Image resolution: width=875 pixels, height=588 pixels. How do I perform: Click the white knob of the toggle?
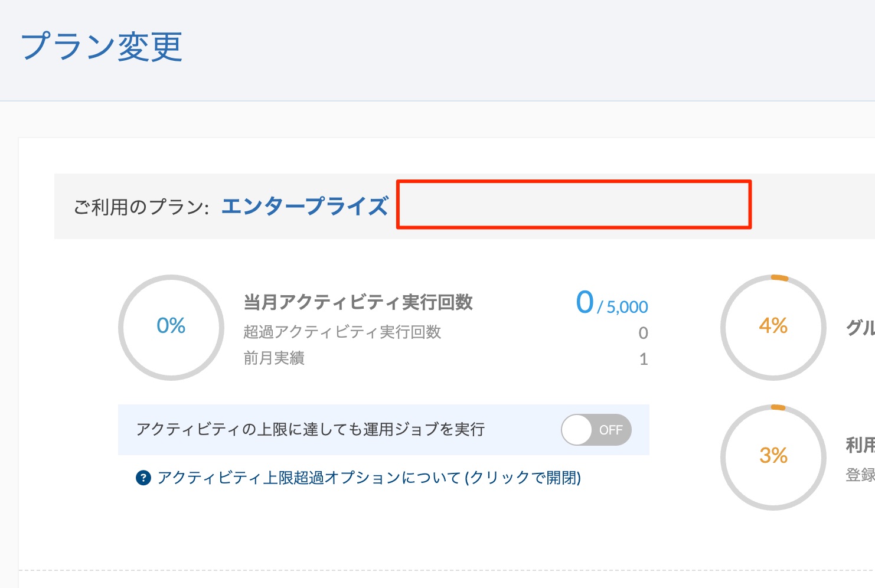pyautogui.click(x=577, y=430)
